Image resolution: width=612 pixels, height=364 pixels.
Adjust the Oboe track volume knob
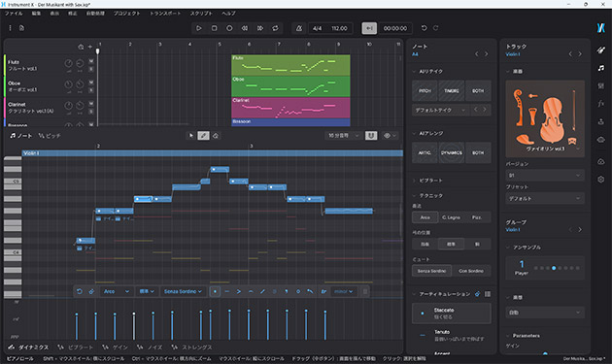[x=68, y=84]
